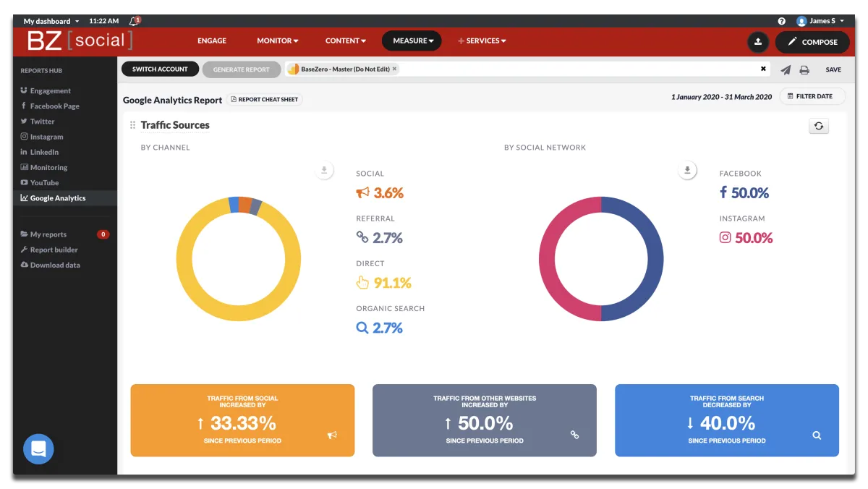Click the magnifier icon beside Organic Search 2.7%
The height and width of the screenshot is (489, 868).
coord(362,328)
